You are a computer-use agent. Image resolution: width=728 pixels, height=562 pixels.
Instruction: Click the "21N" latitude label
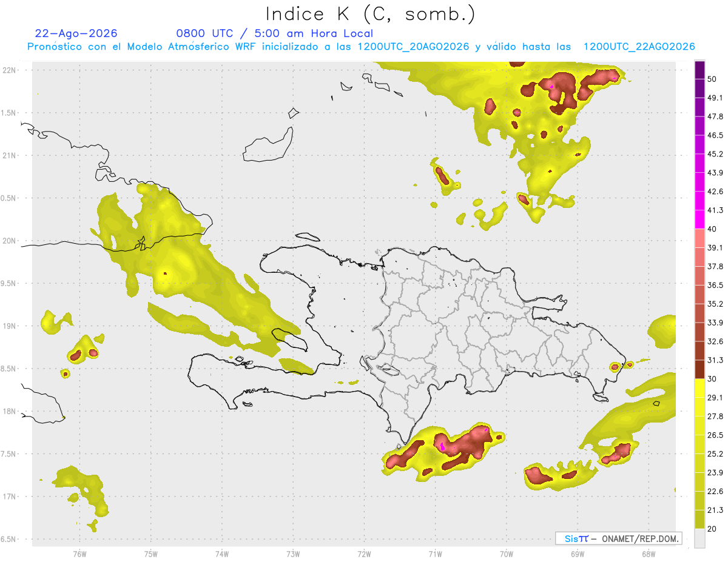coord(9,155)
